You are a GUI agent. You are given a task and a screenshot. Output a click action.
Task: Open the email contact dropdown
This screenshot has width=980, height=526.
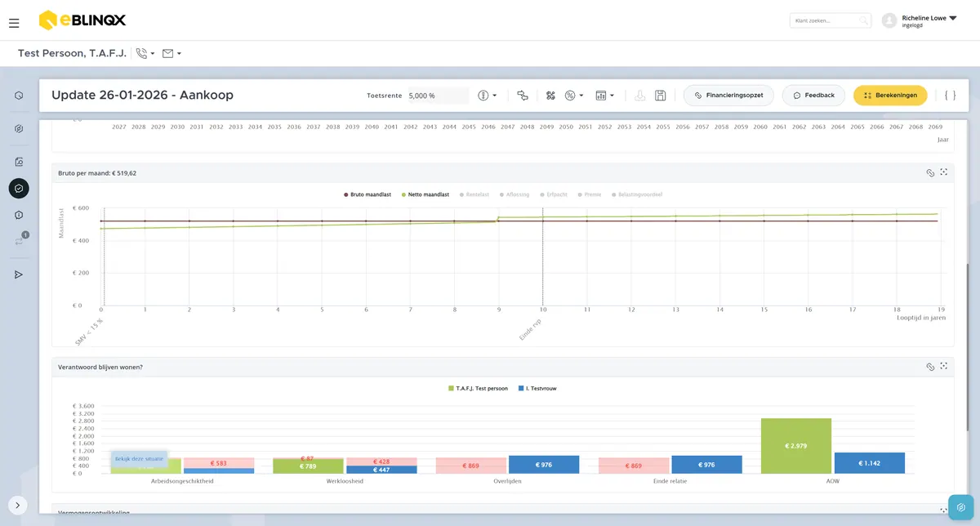(171, 54)
